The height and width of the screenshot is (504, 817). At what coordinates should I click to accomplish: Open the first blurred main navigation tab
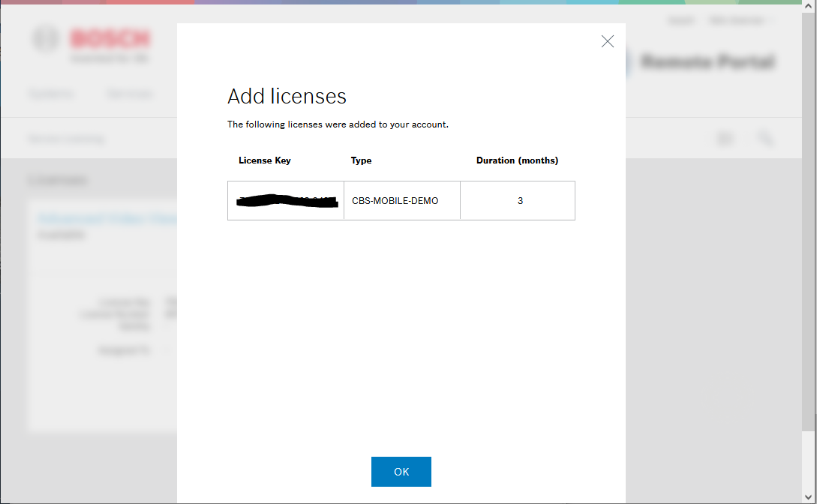[x=51, y=94]
